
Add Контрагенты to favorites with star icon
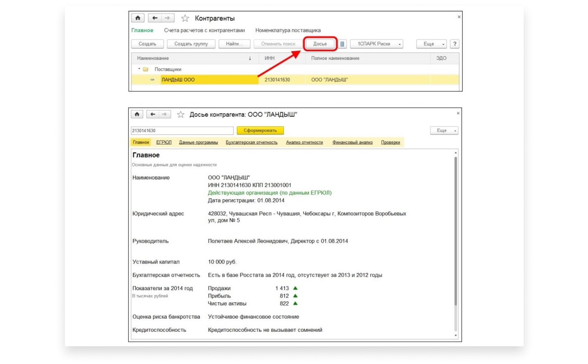click(x=185, y=18)
